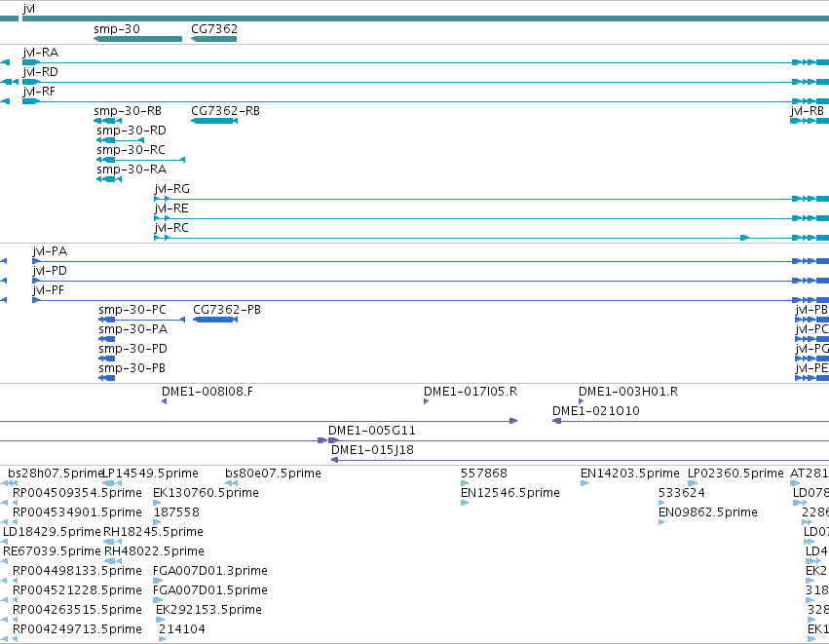829x644 pixels.
Task: Click EST label RH18245.5prime
Action: (153, 532)
